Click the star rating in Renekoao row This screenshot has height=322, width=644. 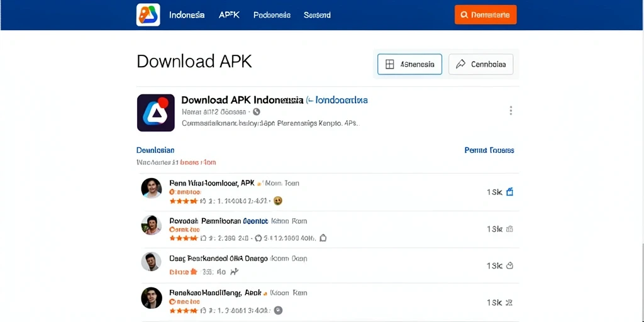point(184,311)
